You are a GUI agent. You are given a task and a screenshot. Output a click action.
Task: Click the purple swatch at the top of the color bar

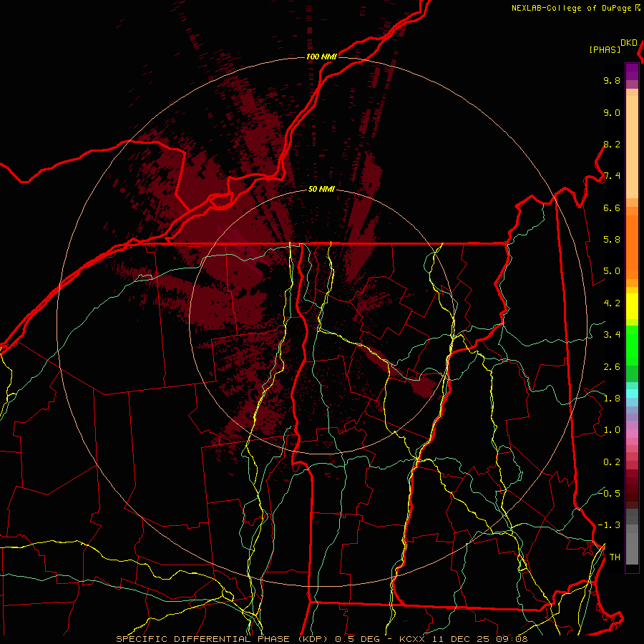tap(632, 72)
